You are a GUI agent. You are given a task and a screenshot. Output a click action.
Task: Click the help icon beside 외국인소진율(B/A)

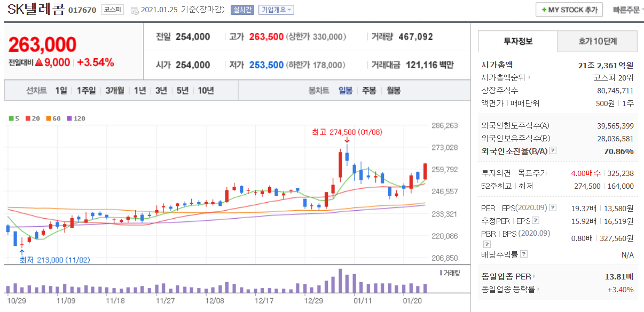pos(553,151)
